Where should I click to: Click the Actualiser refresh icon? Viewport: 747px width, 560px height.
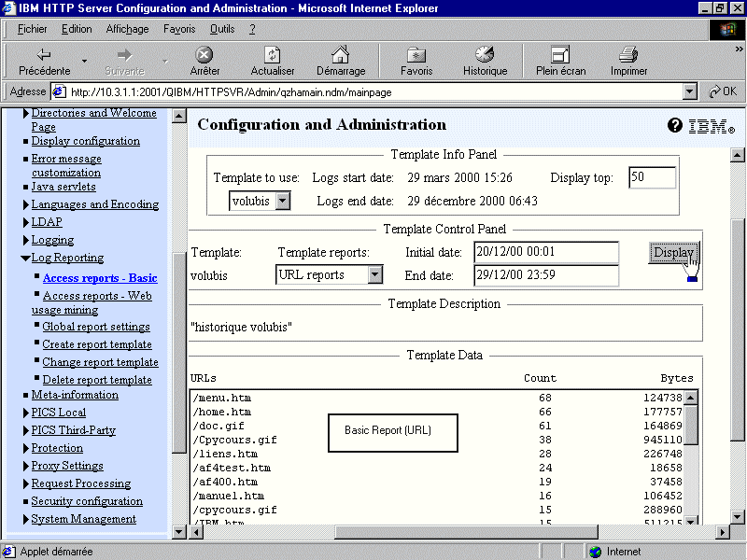coord(272,54)
